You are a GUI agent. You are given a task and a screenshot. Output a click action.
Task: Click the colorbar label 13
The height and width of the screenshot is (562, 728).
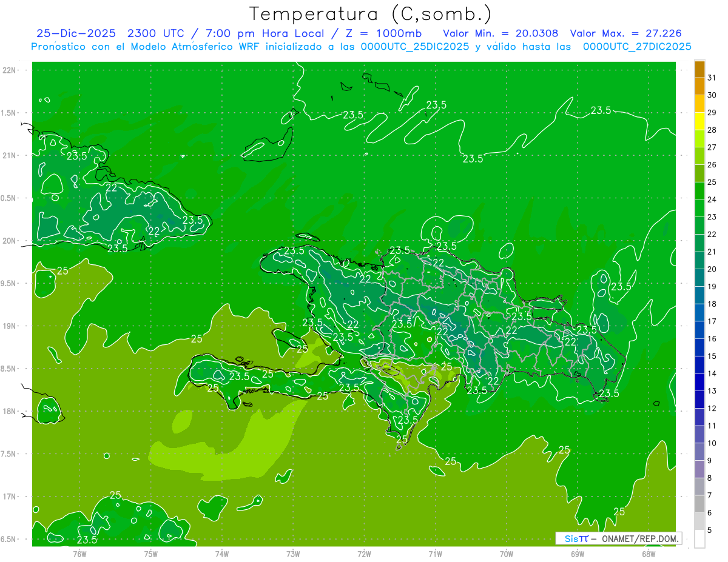click(712, 390)
